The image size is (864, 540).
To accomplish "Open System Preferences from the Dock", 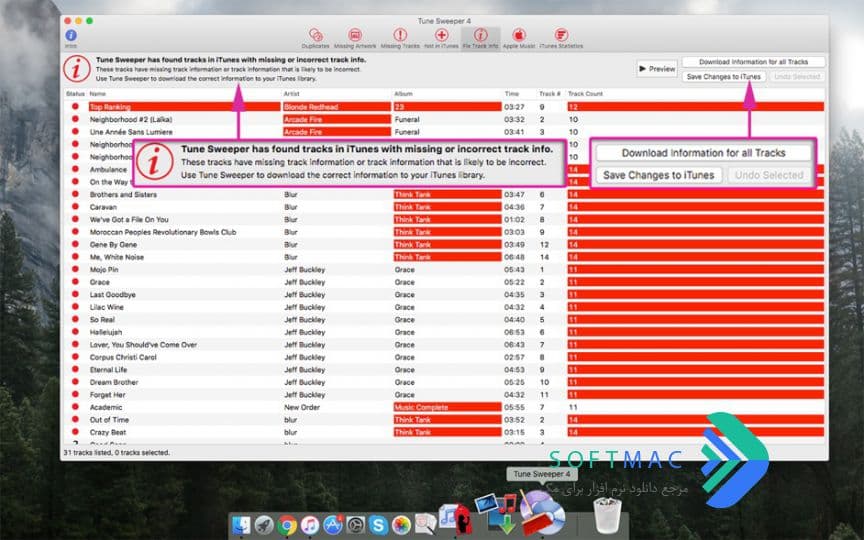I will click(x=356, y=525).
